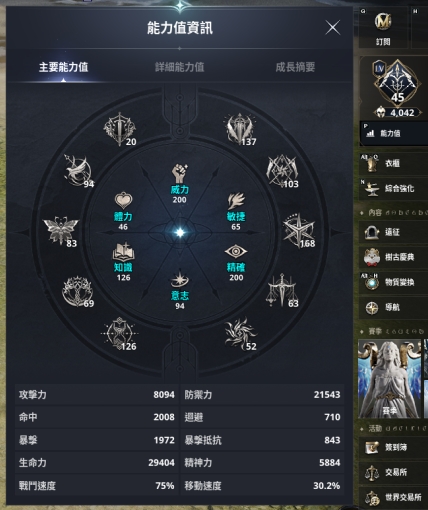Open the 衣櫃 wardrobe menu
428x510 pixels.
(x=393, y=163)
